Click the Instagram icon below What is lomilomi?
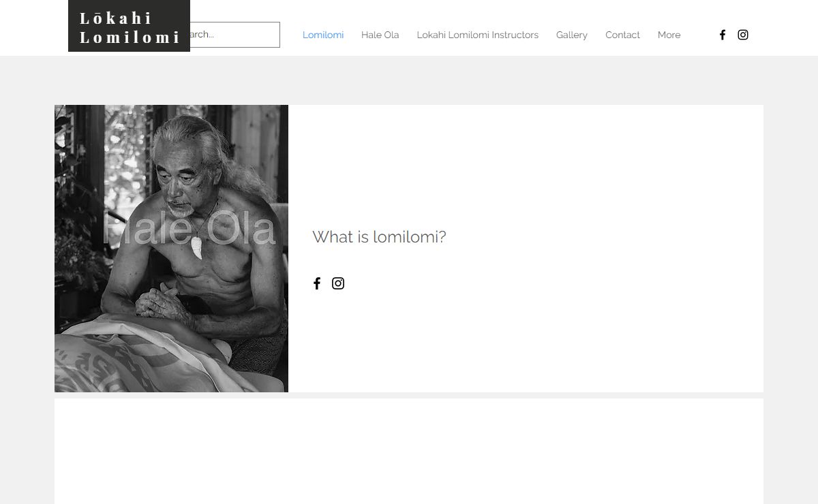The image size is (818, 504). click(338, 283)
